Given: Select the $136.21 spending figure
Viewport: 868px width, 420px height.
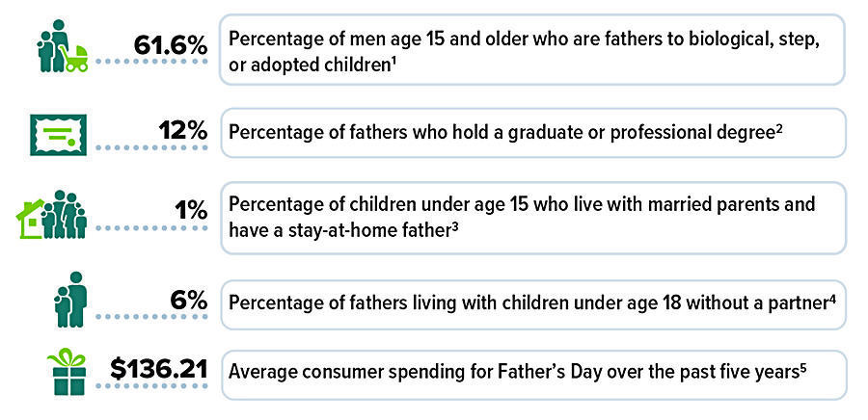Looking at the screenshot, I should point(159,370).
